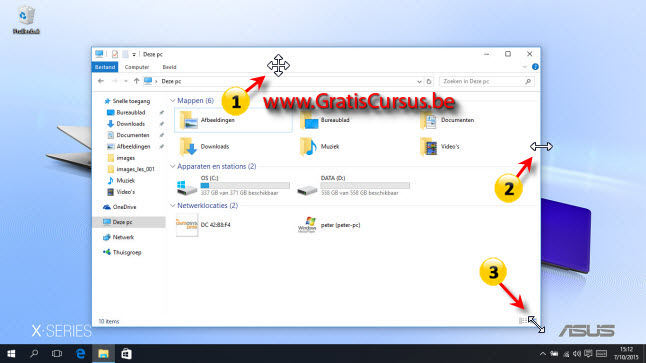Collapse the Apparaten en stations group
The height and width of the screenshot is (363, 646).
[173, 166]
